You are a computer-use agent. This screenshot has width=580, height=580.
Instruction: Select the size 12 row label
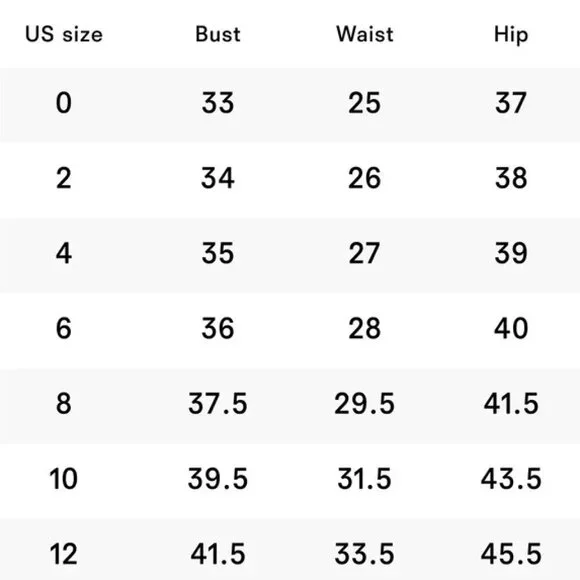64,554
